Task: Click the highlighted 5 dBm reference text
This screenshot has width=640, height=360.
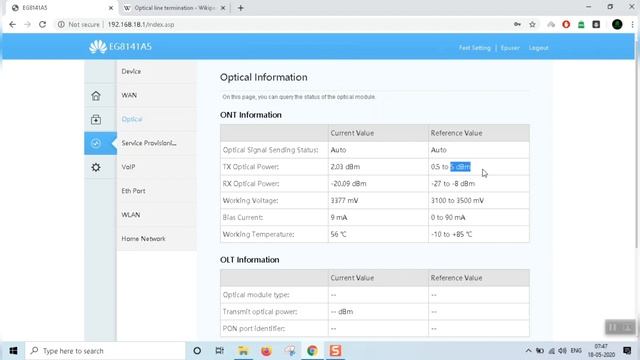Action: (460, 167)
